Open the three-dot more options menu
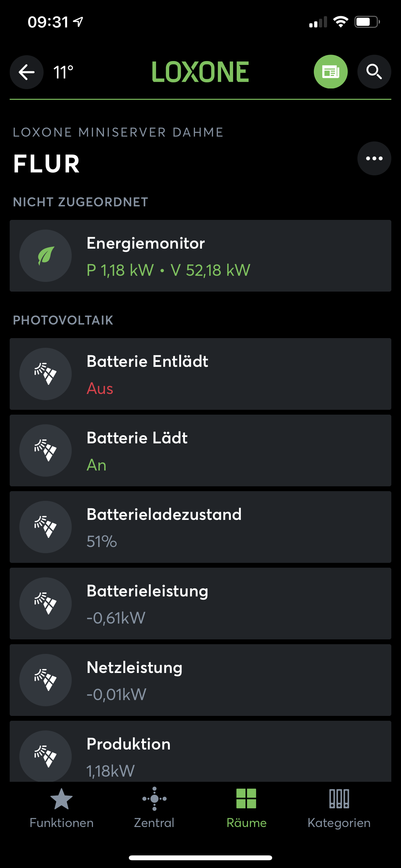Screen dimensions: 401x868 [374, 158]
